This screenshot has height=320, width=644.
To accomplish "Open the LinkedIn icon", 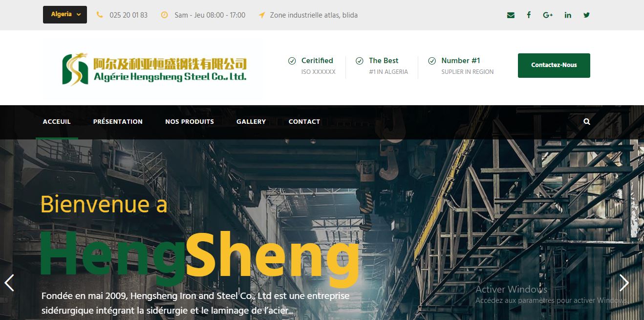I will tap(568, 15).
